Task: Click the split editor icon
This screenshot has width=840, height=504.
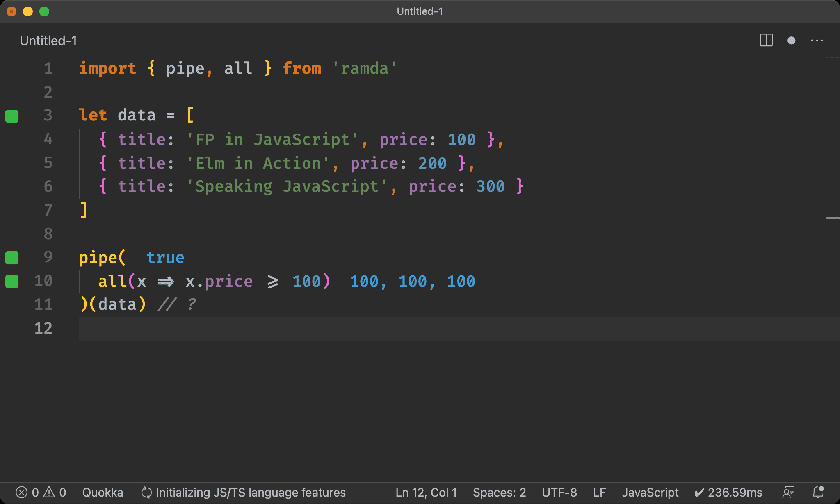Action: tap(766, 41)
